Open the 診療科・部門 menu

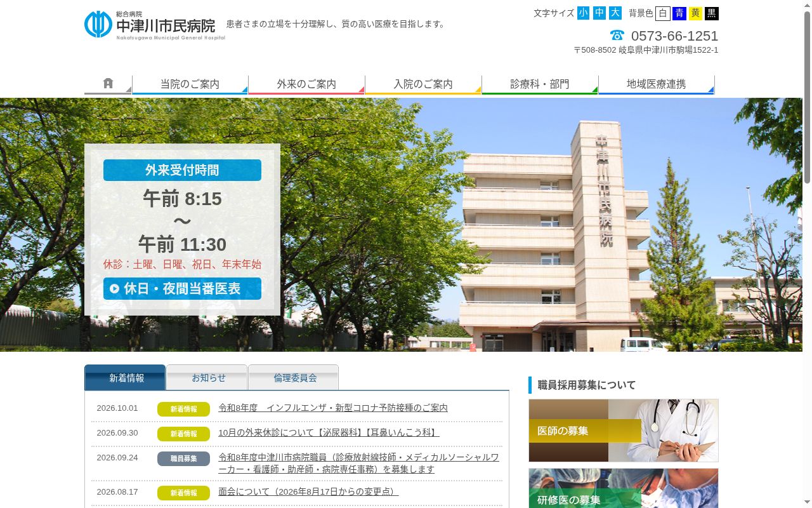(x=540, y=84)
